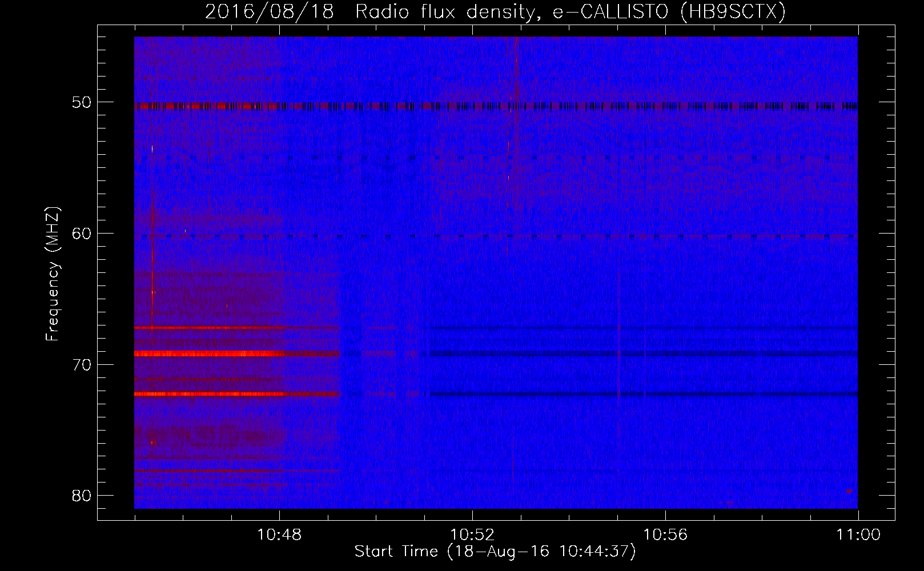Click the dashed interference line at 50 MHz
The image size is (924, 571).
[x=496, y=106]
